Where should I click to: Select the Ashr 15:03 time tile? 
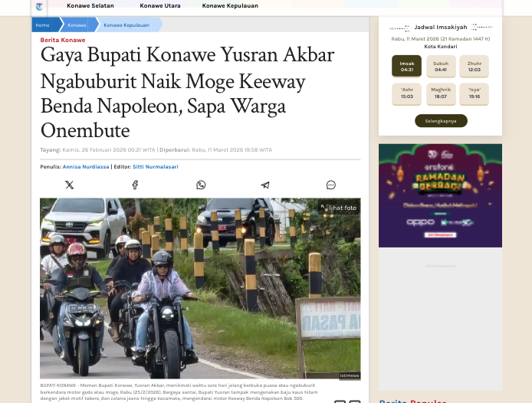(x=406, y=93)
